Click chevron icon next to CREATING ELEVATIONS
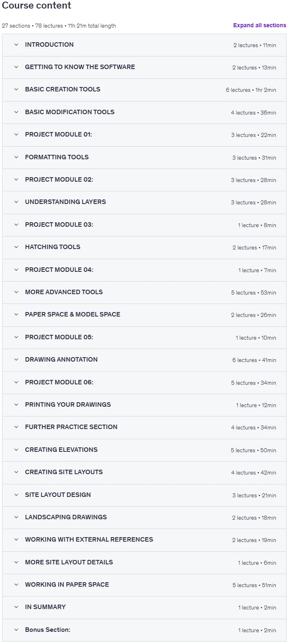 16,450
